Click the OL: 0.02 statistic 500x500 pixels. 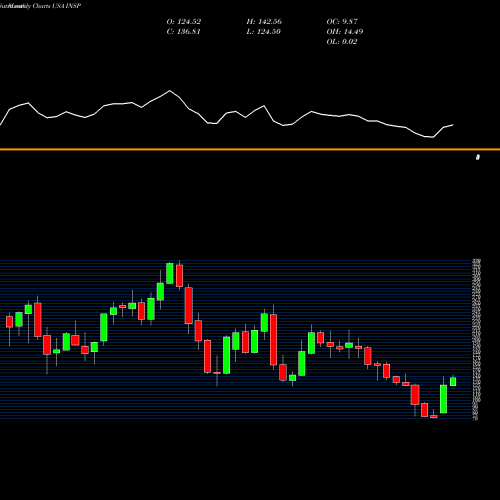click(342, 42)
